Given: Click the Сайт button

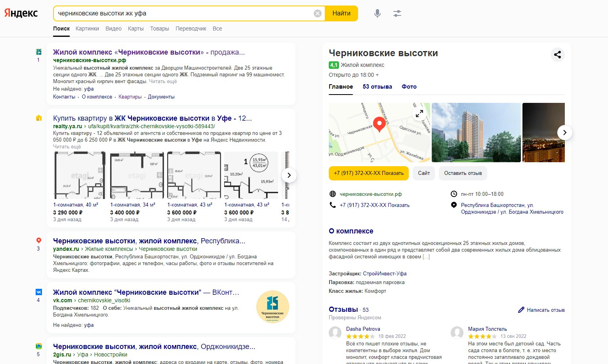Looking at the screenshot, I should 424,173.
